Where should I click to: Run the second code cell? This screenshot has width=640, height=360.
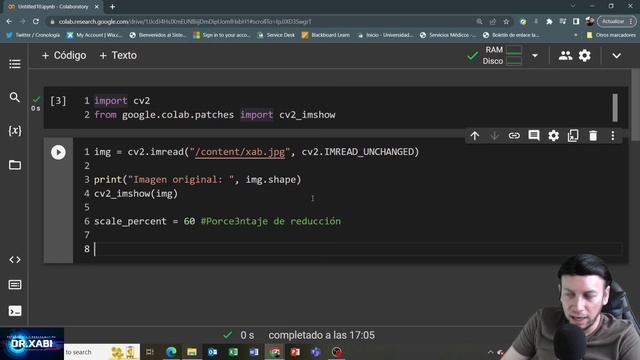(x=58, y=152)
